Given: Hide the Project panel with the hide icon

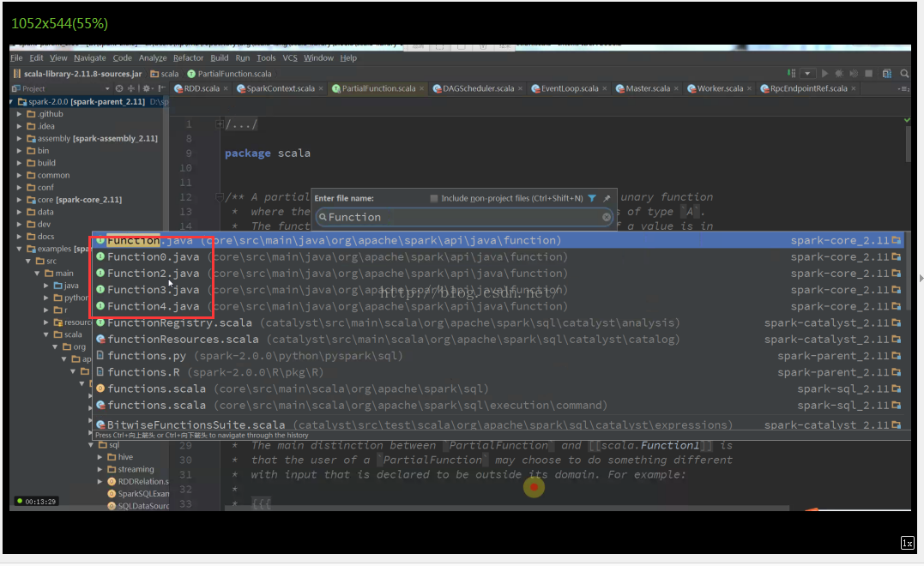Looking at the screenshot, I should click(161, 88).
